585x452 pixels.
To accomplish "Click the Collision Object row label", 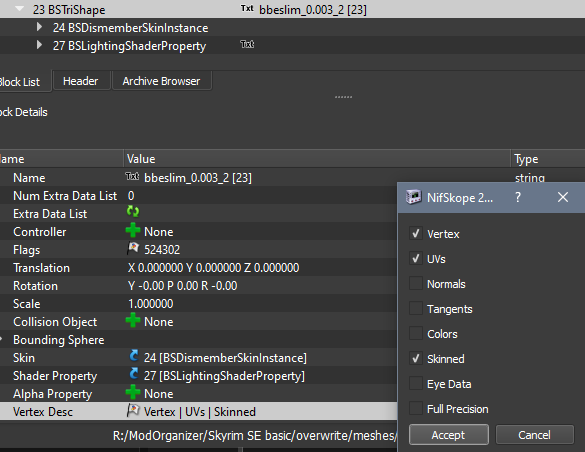I will pyautogui.click(x=55, y=322).
